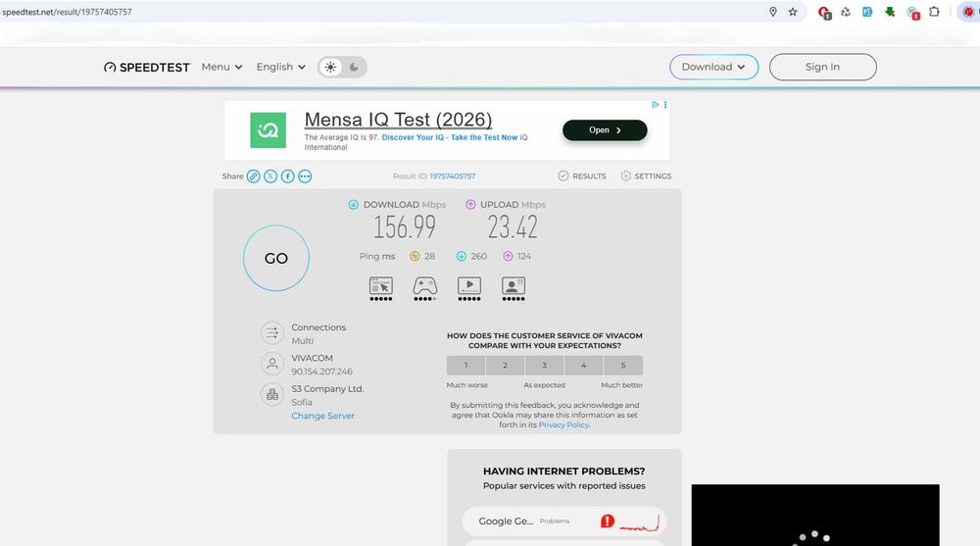Open the RESULTS page
The image size is (980, 546).
[582, 176]
